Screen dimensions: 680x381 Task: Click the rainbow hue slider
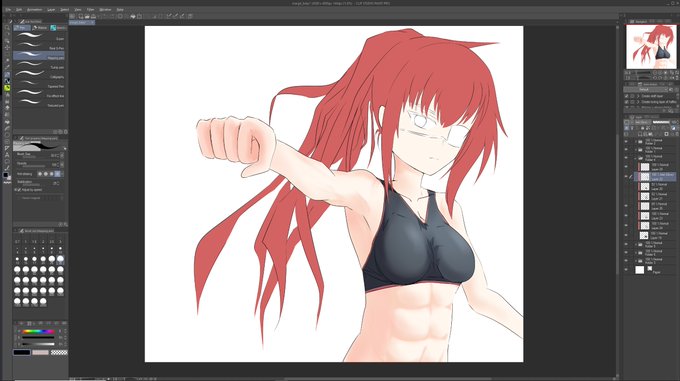point(38,332)
